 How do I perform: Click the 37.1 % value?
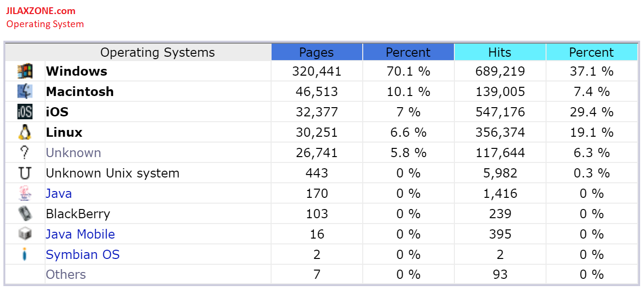click(x=592, y=71)
